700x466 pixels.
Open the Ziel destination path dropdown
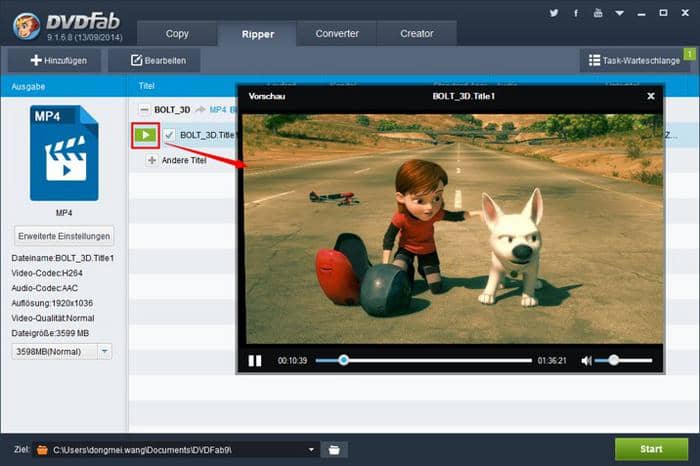(311, 449)
